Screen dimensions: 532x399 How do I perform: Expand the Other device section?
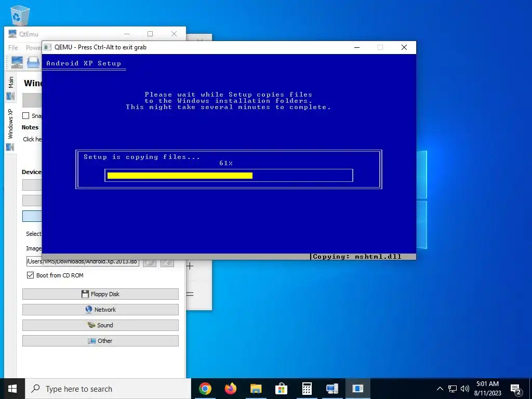100,341
